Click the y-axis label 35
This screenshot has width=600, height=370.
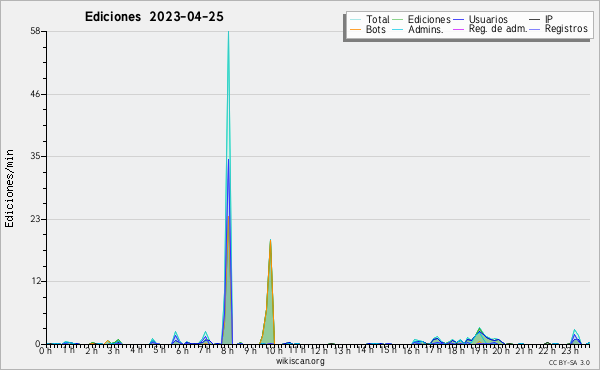tap(36, 156)
